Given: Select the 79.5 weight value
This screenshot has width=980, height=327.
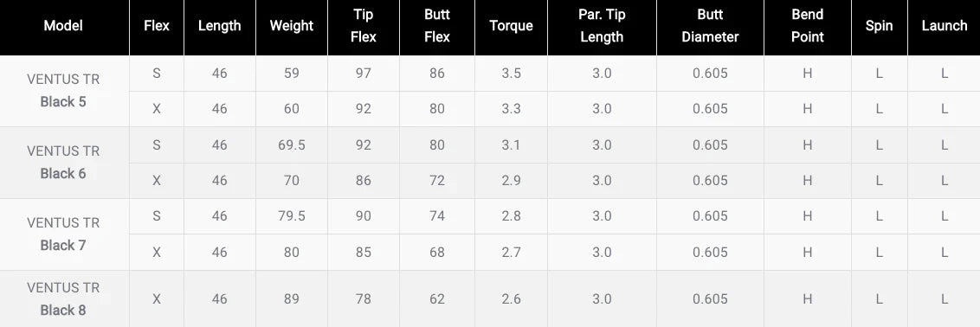Looking at the screenshot, I should pos(292,216).
